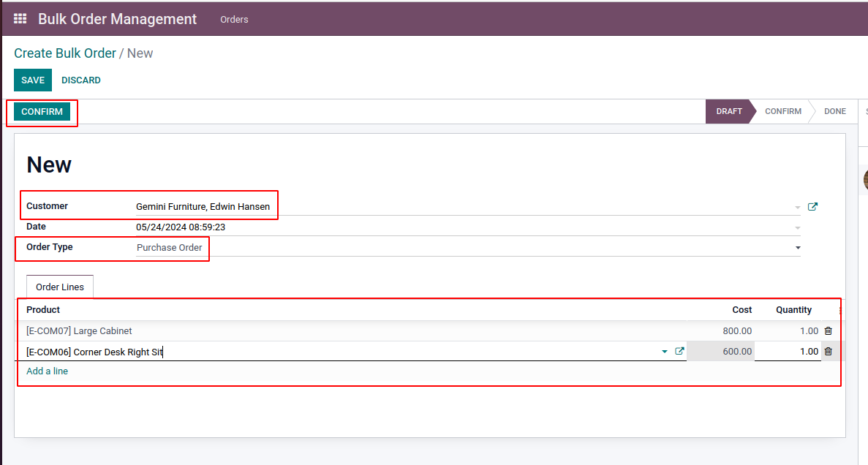
Task: Click the teal CONFIRM action button
Action: click(42, 111)
